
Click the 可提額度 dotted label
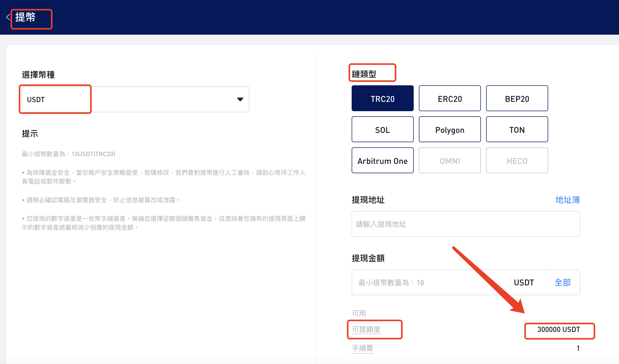click(x=366, y=329)
